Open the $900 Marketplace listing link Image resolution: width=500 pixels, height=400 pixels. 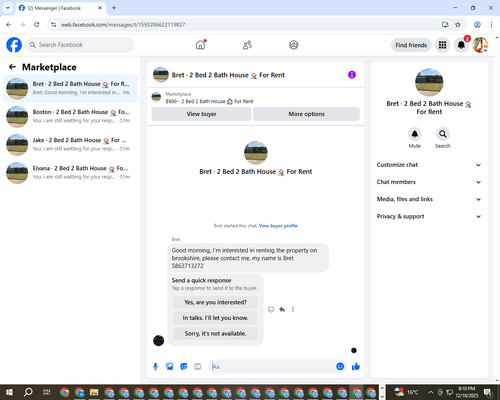[209, 101]
